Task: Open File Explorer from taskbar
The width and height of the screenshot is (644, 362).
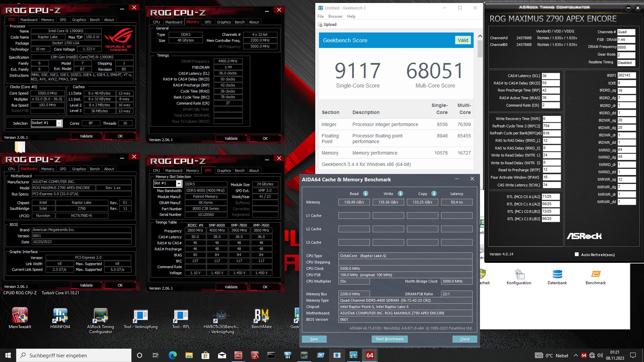Action: tap(189, 355)
